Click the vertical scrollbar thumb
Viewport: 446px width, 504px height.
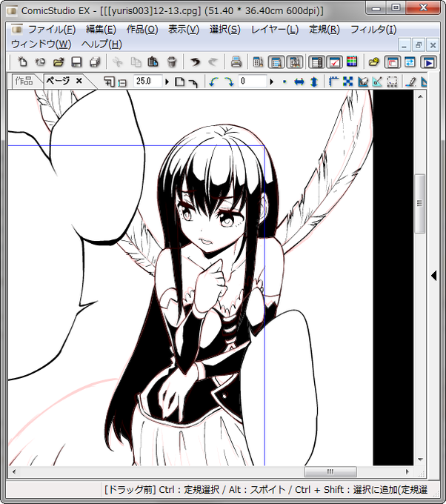pyautogui.click(x=419, y=203)
